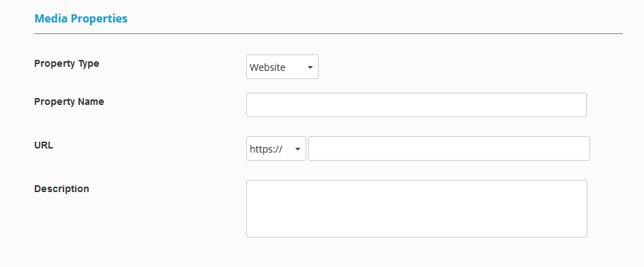Focus the Property Name text field
The height and width of the screenshot is (267, 644).
(416, 105)
